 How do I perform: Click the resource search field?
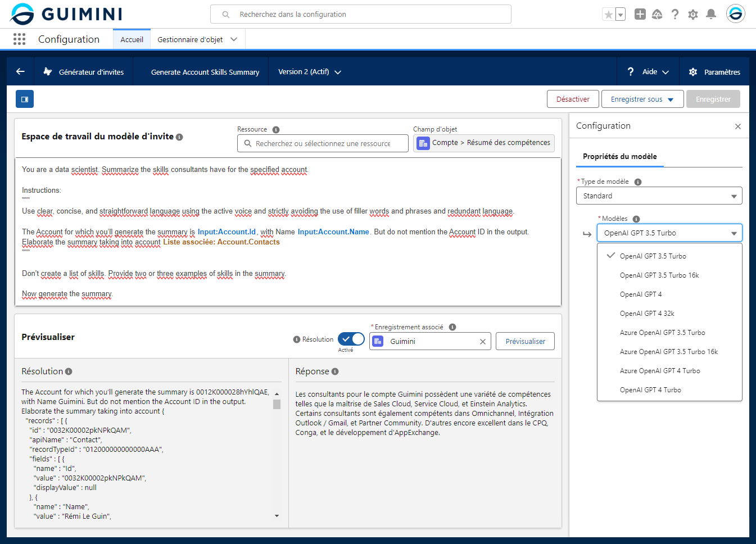(x=323, y=143)
